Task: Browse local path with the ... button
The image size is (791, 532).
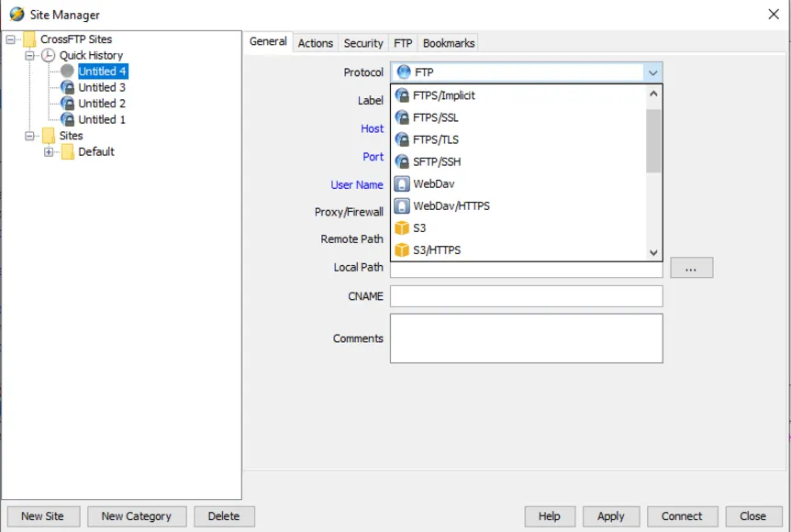Action: point(692,267)
